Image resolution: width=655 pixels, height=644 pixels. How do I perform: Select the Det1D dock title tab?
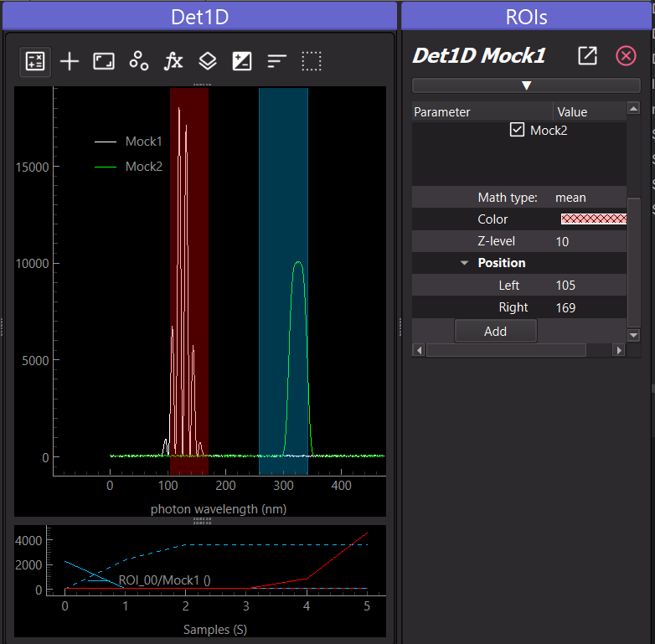[199, 17]
